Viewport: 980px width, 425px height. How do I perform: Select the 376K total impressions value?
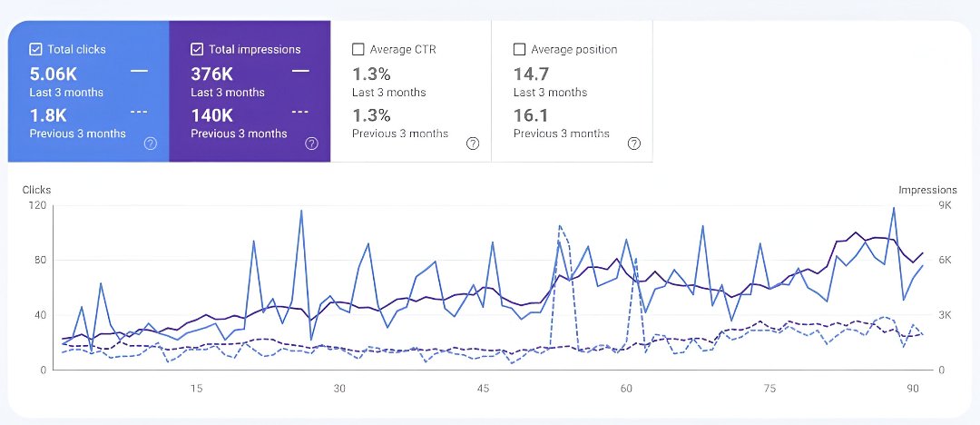(x=211, y=74)
